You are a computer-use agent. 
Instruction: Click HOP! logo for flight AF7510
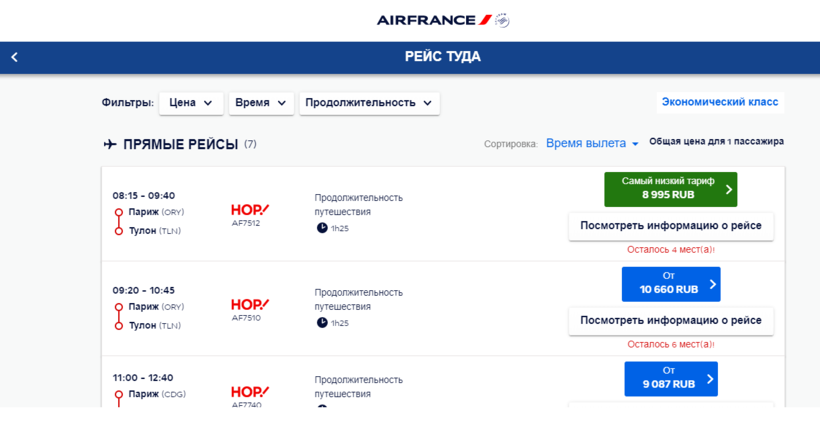250,304
